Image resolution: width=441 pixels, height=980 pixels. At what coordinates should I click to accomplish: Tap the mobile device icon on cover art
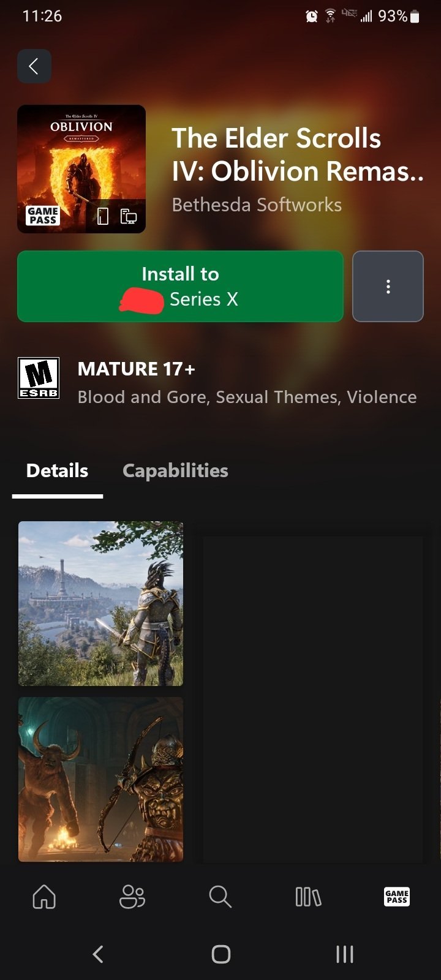coord(103,216)
